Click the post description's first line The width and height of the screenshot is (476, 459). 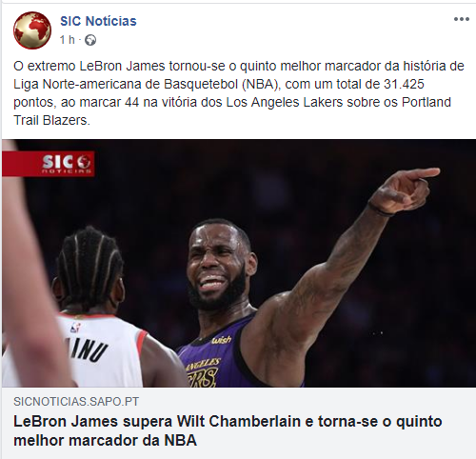tap(239, 66)
